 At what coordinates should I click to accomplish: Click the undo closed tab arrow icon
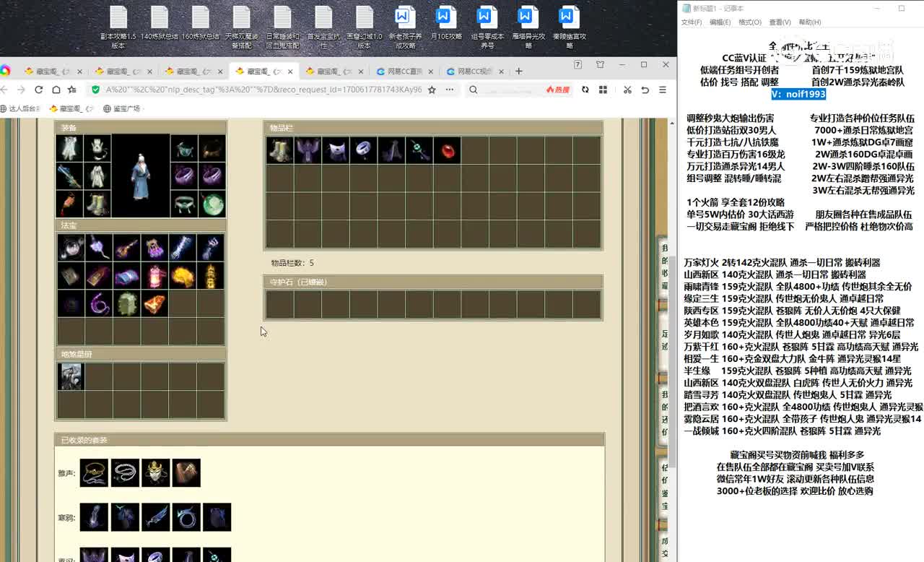[x=645, y=90]
